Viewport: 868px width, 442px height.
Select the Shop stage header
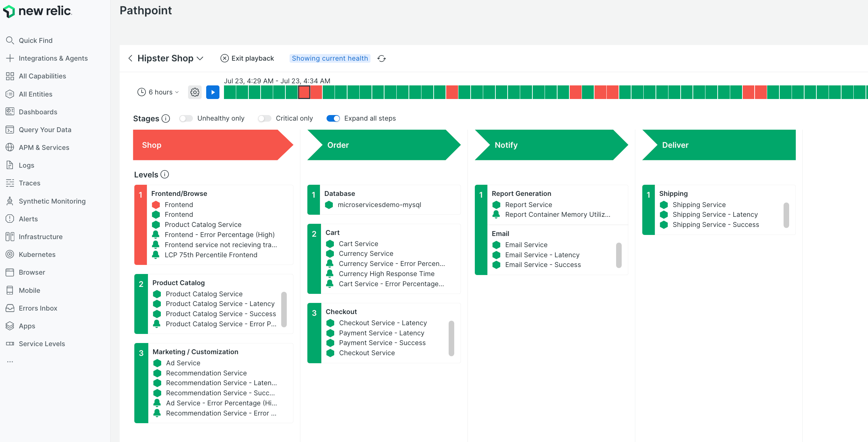[213, 145]
